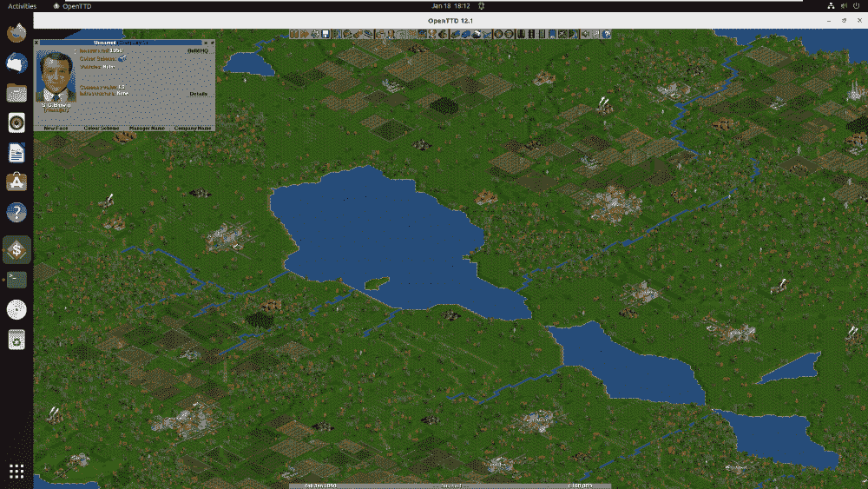Show ship list icon

(477, 35)
